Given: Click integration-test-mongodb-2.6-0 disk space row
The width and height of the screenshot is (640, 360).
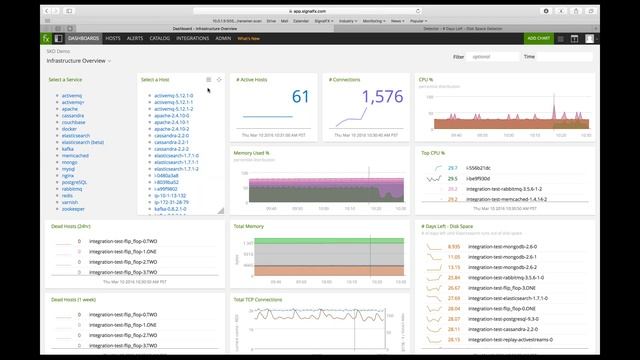Looking at the screenshot, I should tap(505, 247).
